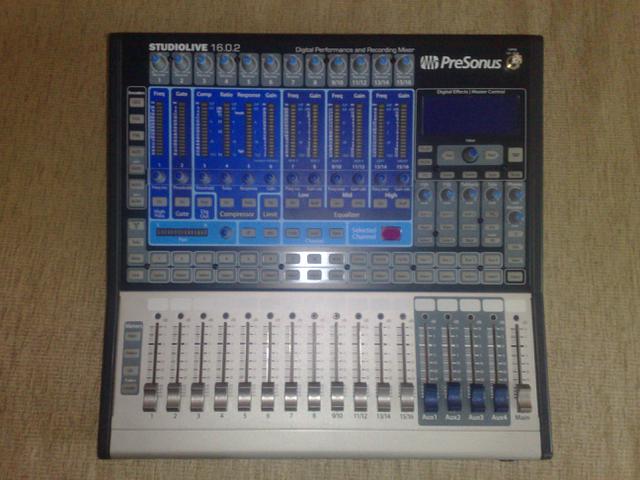Viewport: 640px width, 480px height.
Task: Toggle the High Pass filter button
Action: click(x=158, y=201)
